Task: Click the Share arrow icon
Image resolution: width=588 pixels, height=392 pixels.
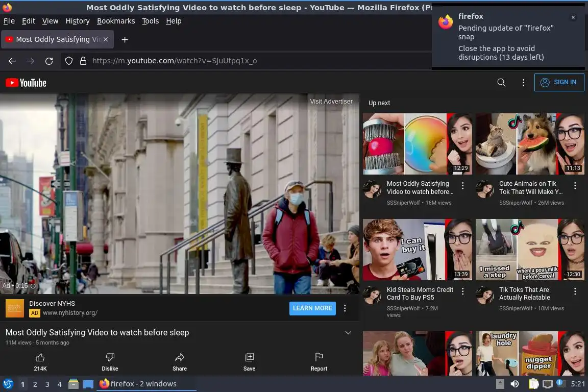Action: [x=180, y=357]
